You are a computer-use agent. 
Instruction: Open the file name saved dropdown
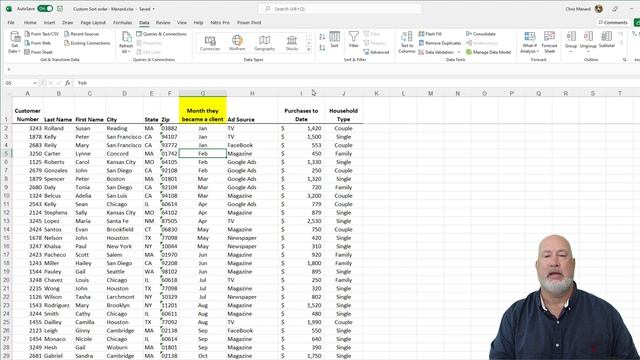coord(153,9)
